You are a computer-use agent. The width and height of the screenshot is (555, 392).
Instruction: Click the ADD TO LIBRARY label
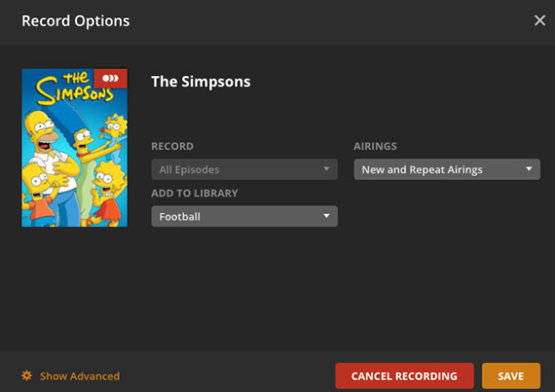(195, 193)
